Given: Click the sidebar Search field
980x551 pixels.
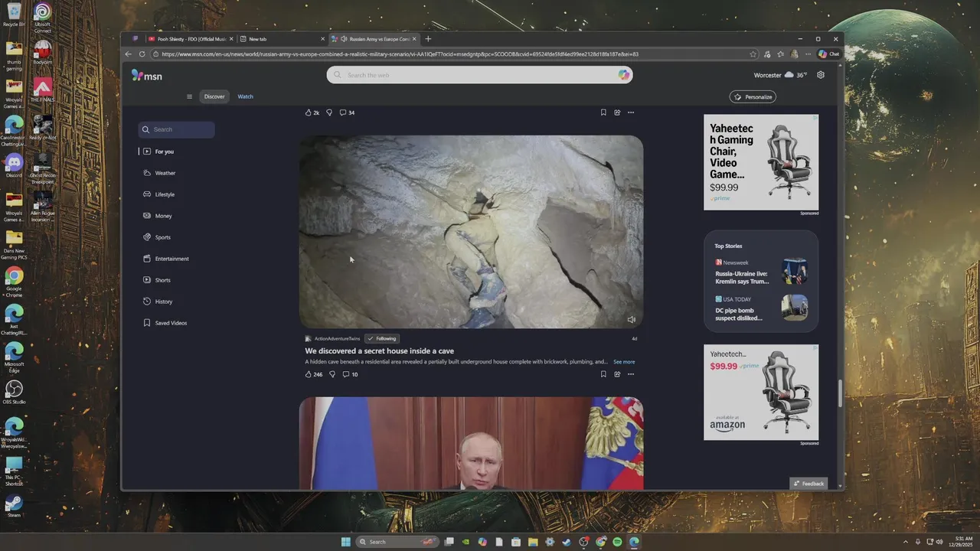Looking at the screenshot, I should point(177,129).
